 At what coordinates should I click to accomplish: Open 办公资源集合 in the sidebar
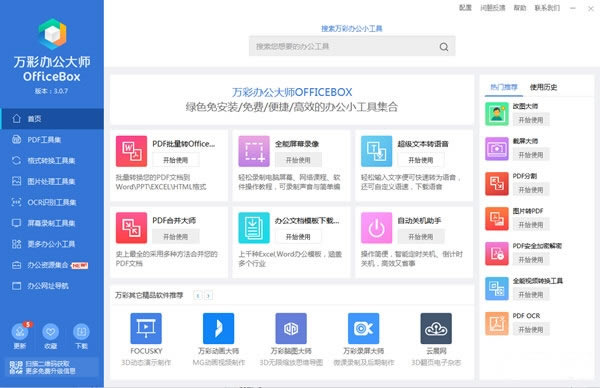pos(52,265)
